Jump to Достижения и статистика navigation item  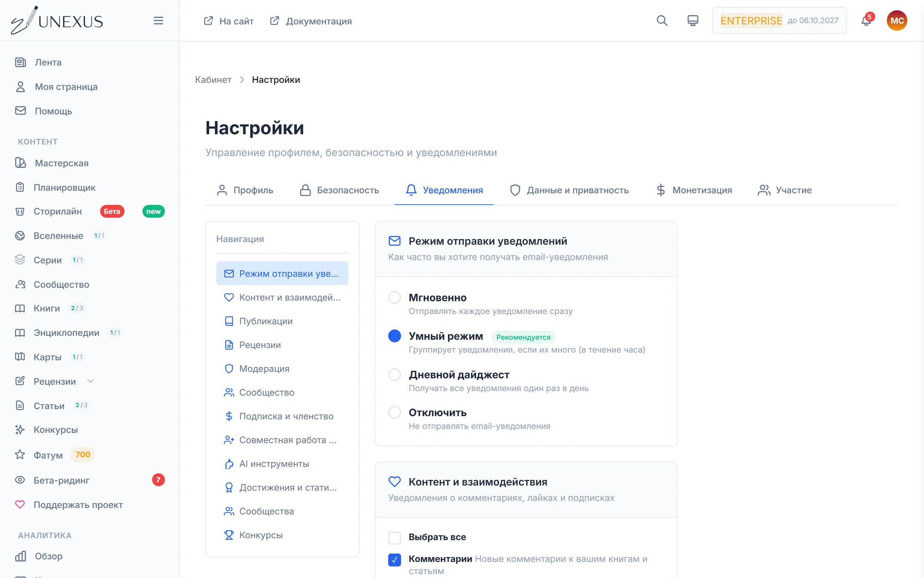[282, 487]
